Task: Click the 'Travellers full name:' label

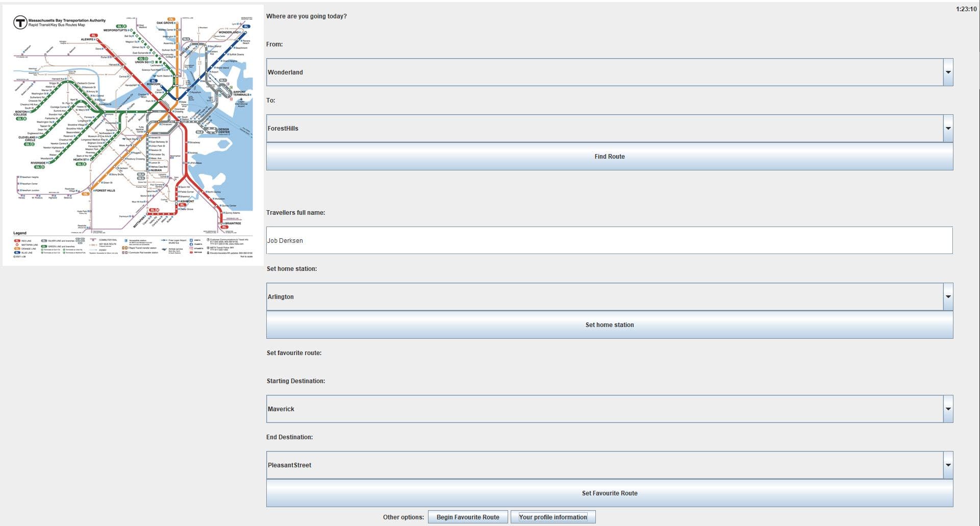Action: pos(295,212)
